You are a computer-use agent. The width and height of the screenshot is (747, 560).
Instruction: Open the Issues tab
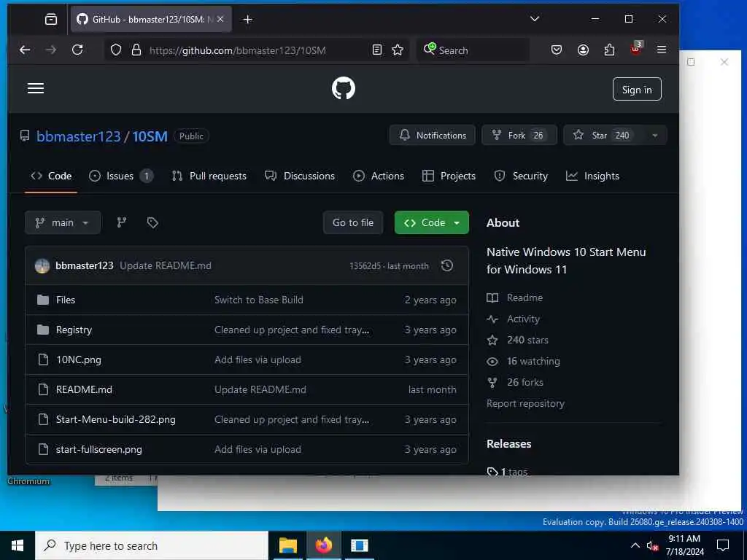(x=121, y=176)
